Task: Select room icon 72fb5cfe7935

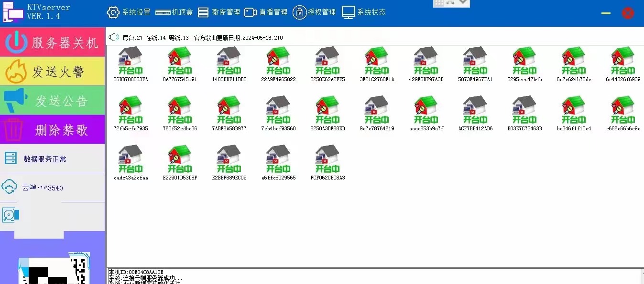Action: coord(131,110)
